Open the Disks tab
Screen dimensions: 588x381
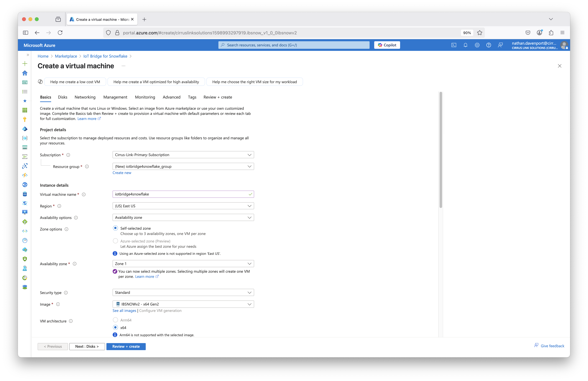point(62,97)
